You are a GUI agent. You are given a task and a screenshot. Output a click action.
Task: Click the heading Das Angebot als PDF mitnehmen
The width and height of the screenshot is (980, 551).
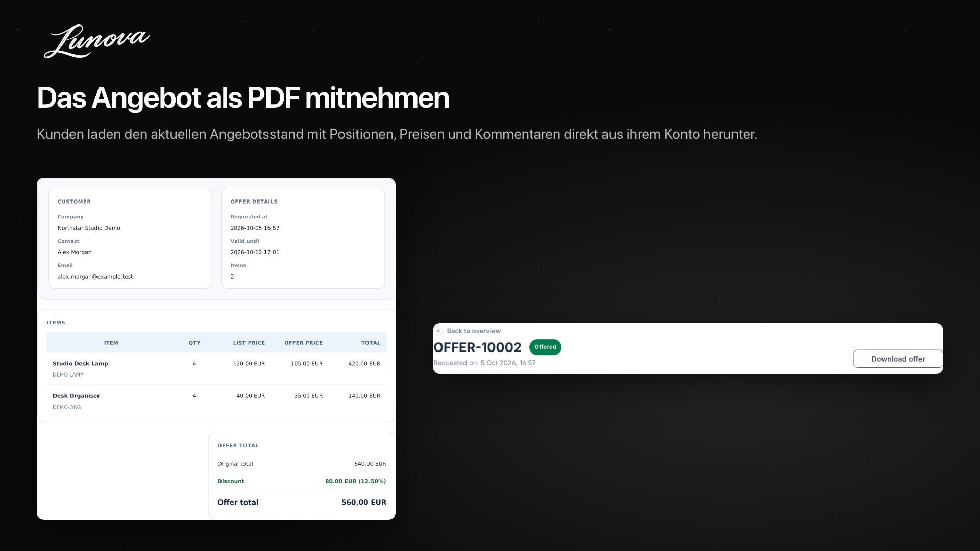click(x=243, y=98)
